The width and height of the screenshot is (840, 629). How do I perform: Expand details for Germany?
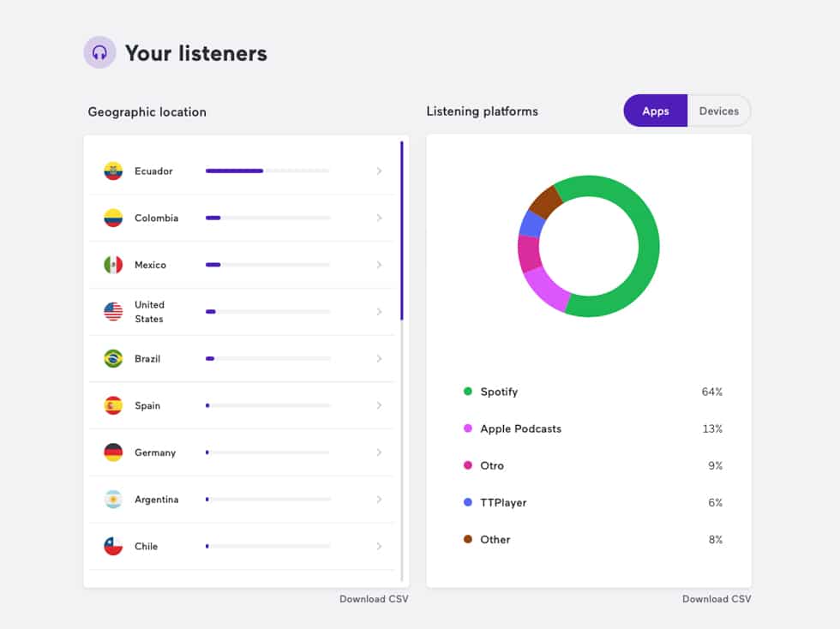coord(380,452)
